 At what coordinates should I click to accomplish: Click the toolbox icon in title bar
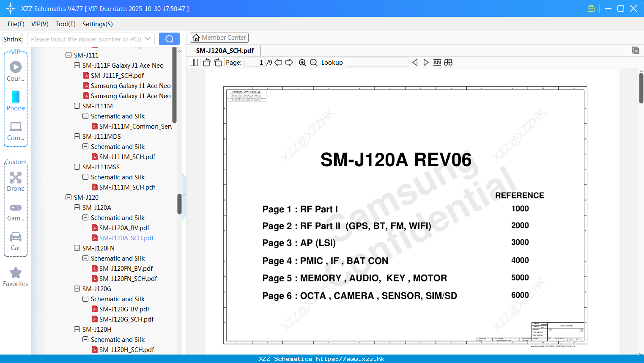point(591,8)
